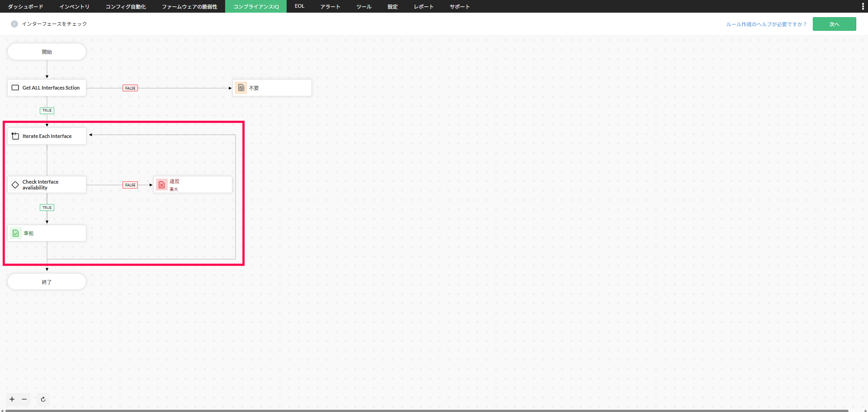This screenshot has width=868, height=412.
Task: Click the FALSE label beside Check Interface
Action: click(x=130, y=185)
